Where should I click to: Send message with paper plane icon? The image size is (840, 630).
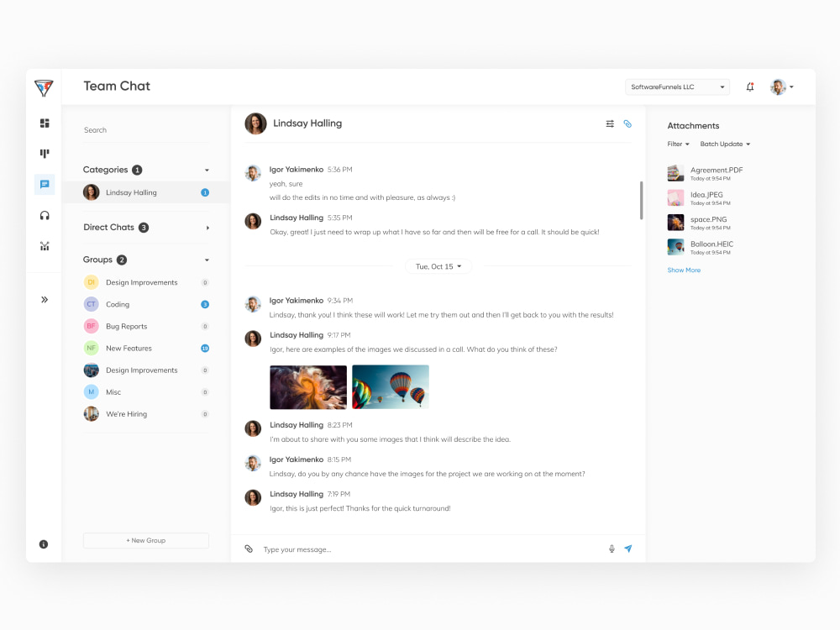pyautogui.click(x=627, y=549)
